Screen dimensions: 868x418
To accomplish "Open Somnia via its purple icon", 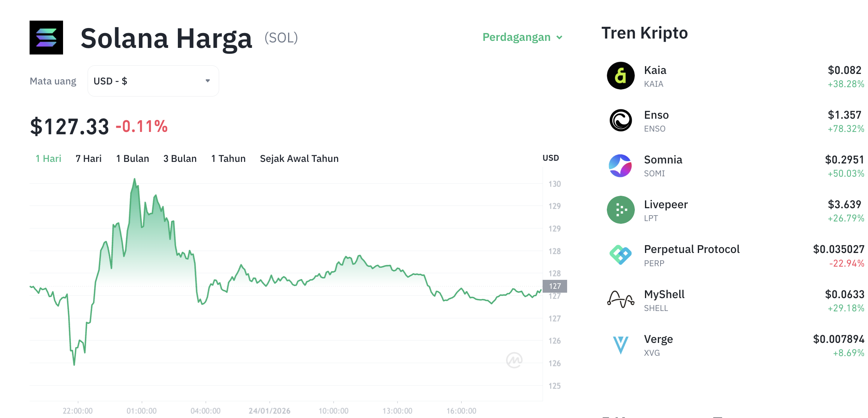I will coord(620,165).
